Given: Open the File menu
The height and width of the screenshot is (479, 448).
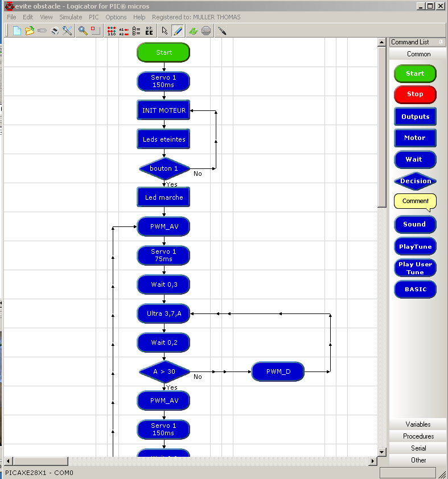Looking at the screenshot, I should [x=11, y=17].
